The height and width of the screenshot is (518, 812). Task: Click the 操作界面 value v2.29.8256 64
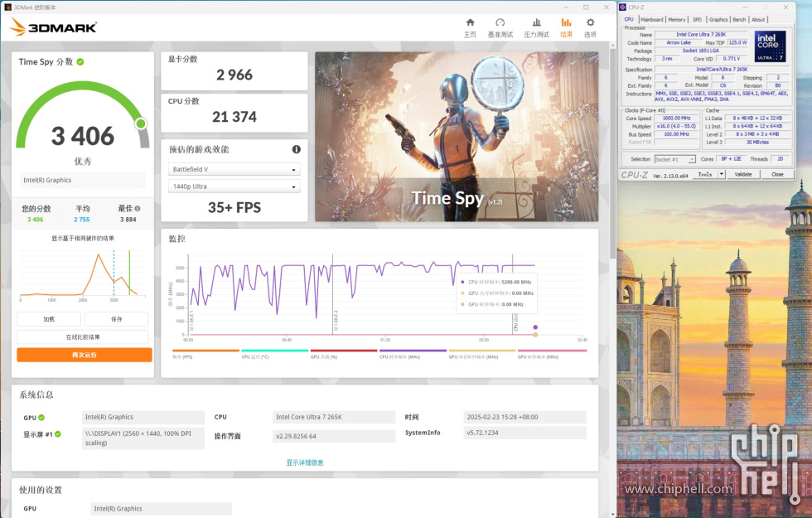point(334,436)
